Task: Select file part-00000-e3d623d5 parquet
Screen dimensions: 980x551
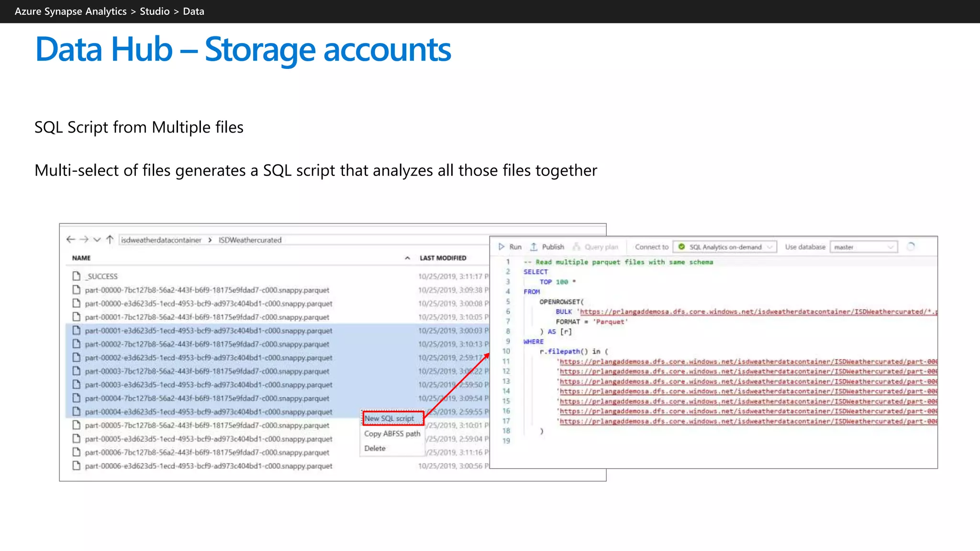Action: coord(209,304)
